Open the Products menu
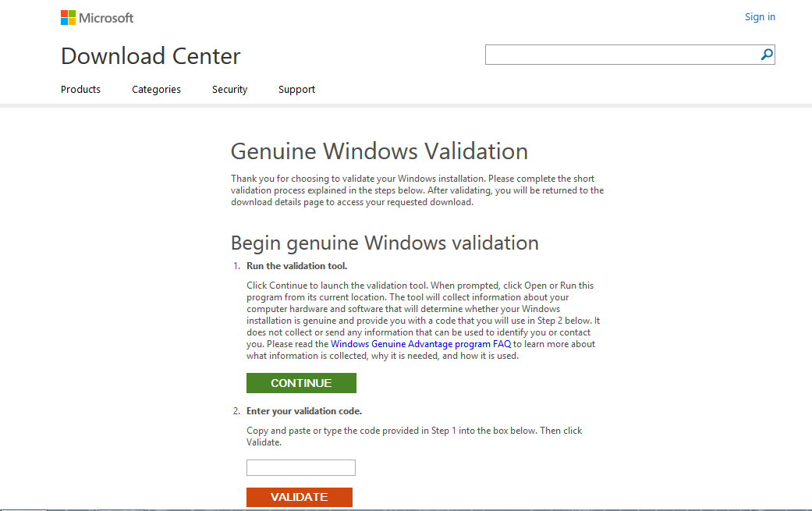The image size is (812, 511). pyautogui.click(x=80, y=89)
